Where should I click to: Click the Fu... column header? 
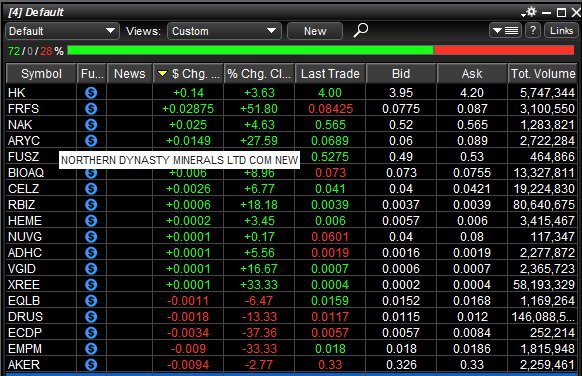92,73
